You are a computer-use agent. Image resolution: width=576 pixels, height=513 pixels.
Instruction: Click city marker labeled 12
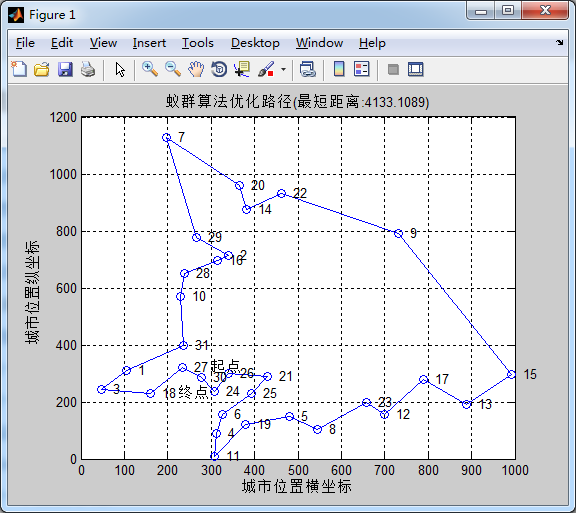384,415
